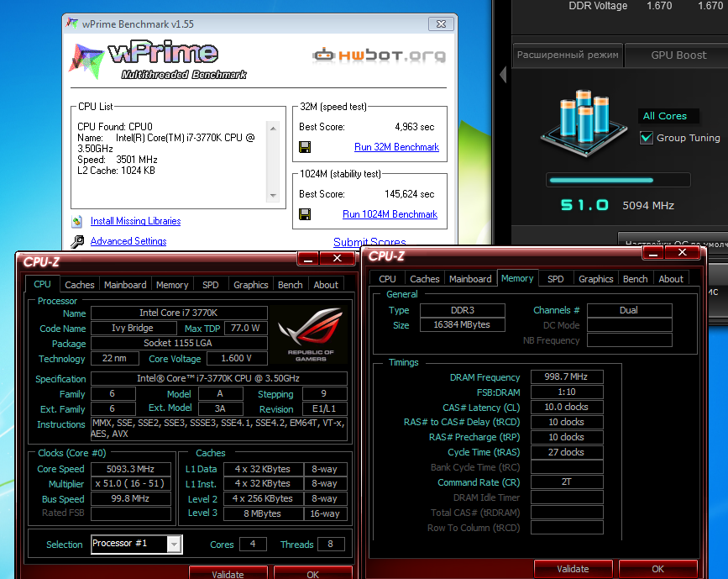Click the Advanced Settings wrench icon
The width and height of the screenshot is (728, 579).
coord(77,241)
